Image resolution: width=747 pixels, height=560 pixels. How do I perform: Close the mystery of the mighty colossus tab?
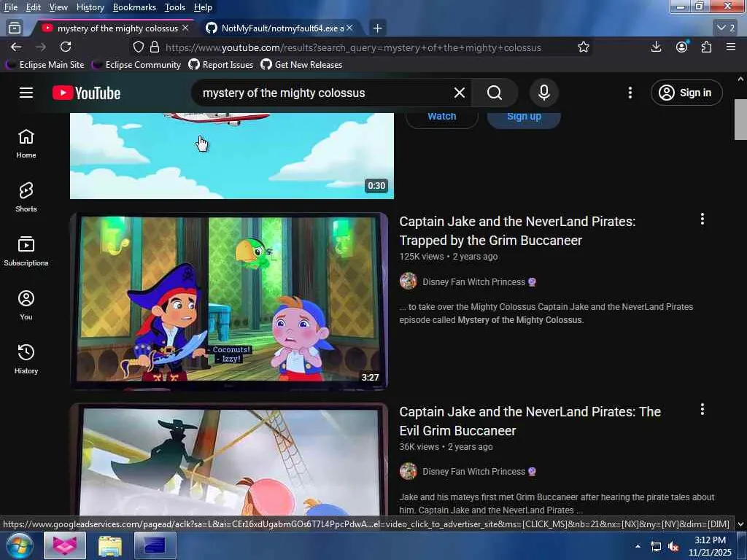click(185, 28)
